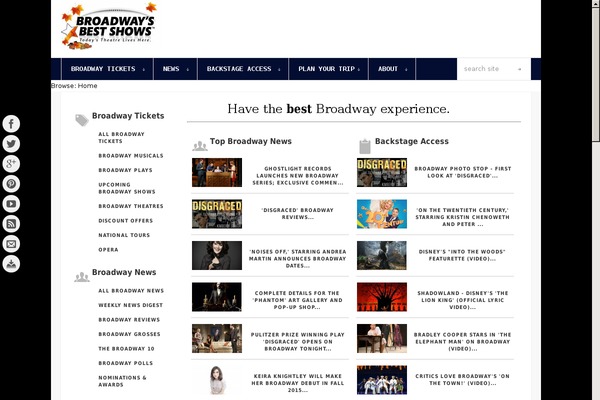Click the Twitter bird icon

(x=11, y=144)
